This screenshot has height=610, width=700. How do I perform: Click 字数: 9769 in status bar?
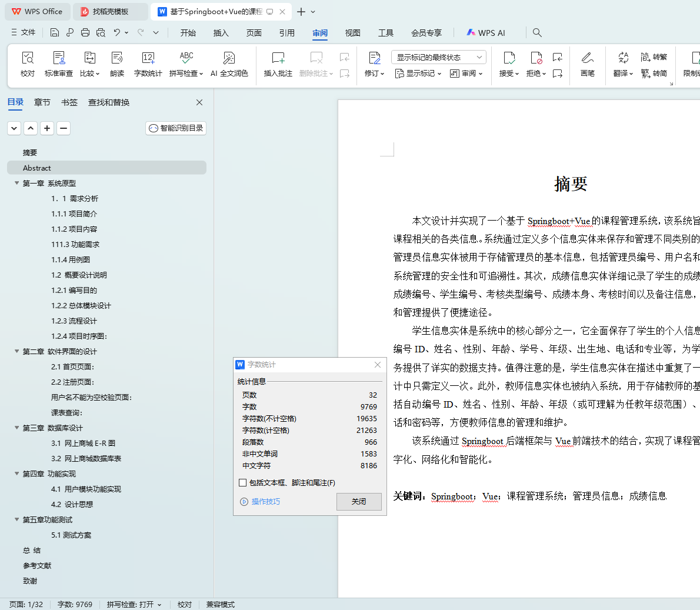click(x=75, y=604)
